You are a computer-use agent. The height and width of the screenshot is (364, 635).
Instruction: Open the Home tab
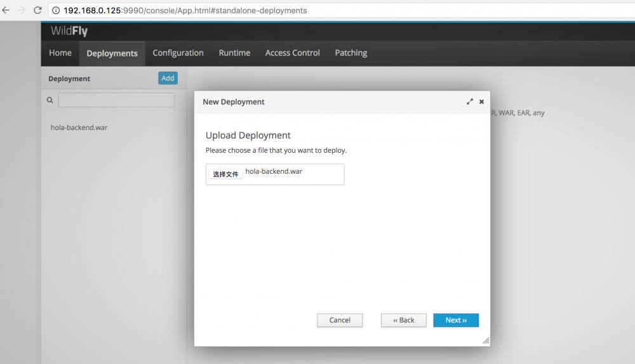click(x=60, y=53)
